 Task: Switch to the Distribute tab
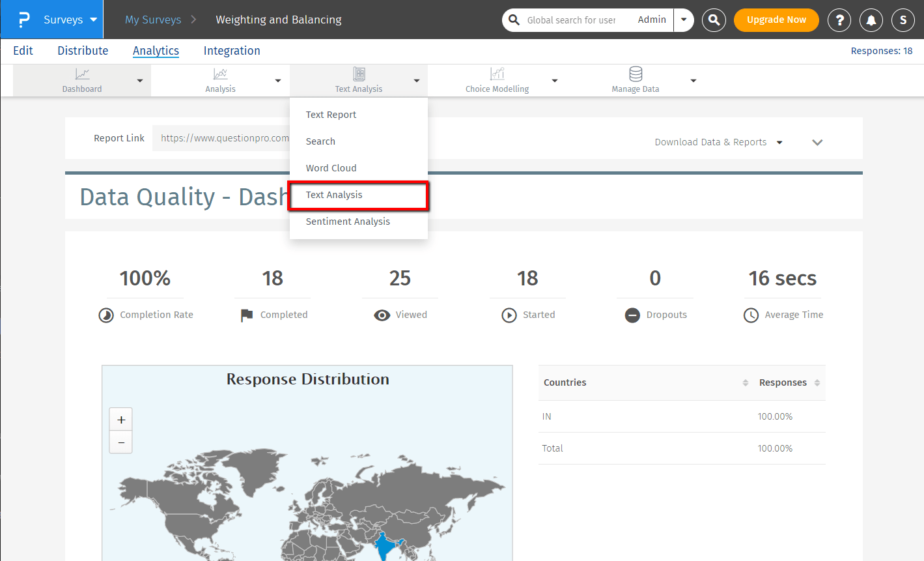83,51
